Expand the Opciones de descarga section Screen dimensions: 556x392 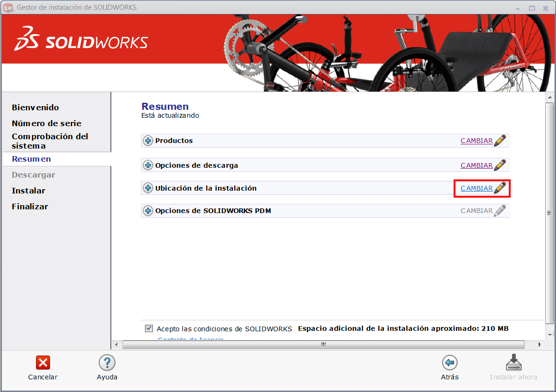(147, 165)
